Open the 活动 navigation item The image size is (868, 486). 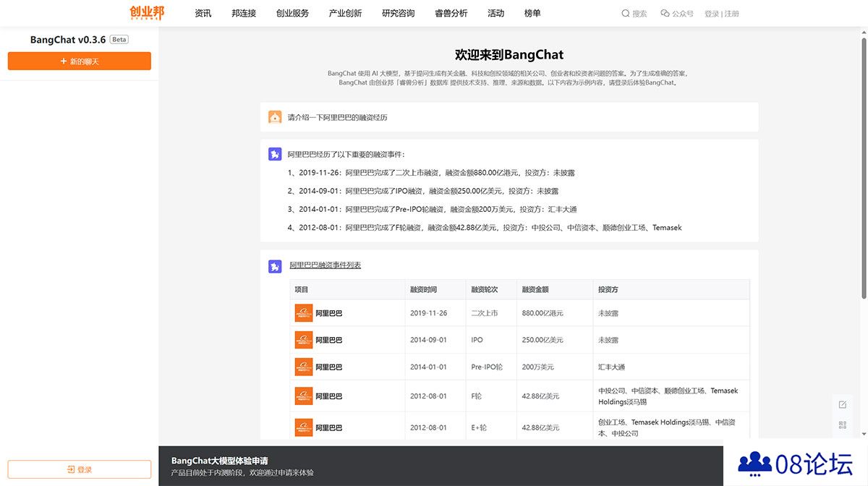495,13
